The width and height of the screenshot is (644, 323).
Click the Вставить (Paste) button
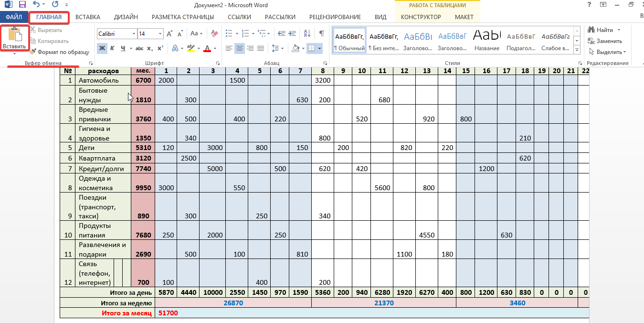click(x=14, y=39)
